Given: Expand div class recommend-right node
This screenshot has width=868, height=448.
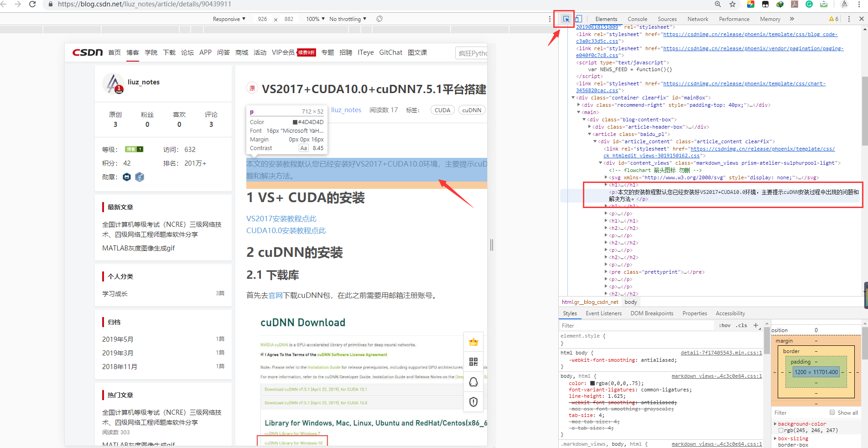Looking at the screenshot, I should point(579,105).
